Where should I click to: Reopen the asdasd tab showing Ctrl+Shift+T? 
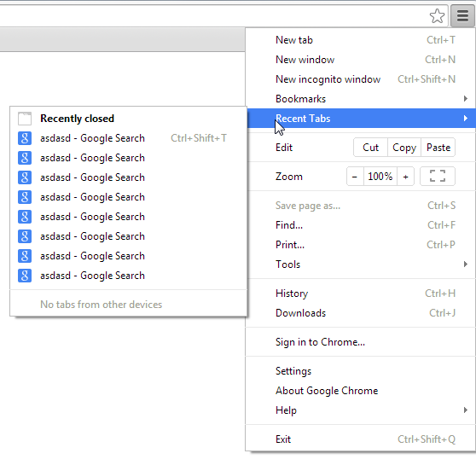tap(129, 138)
